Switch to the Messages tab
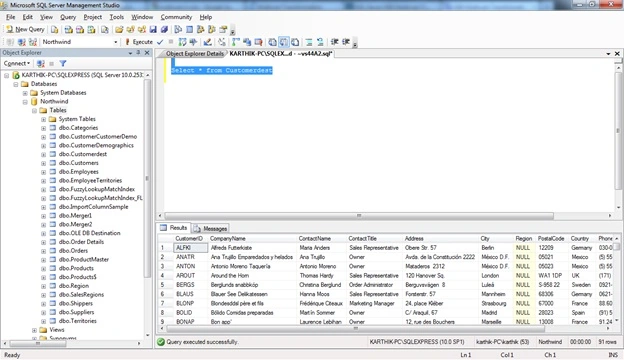624x360 pixels. (211, 228)
